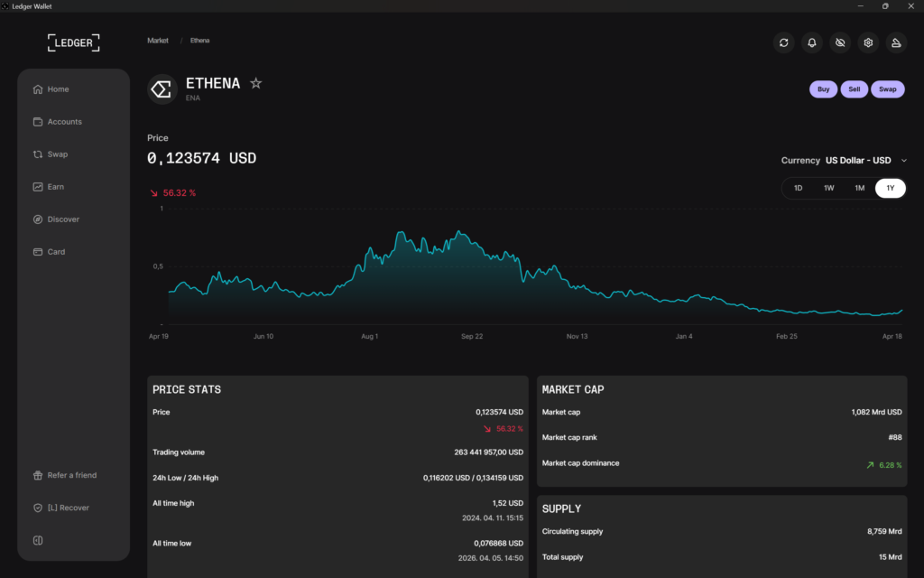Click the Sell button

(x=854, y=89)
